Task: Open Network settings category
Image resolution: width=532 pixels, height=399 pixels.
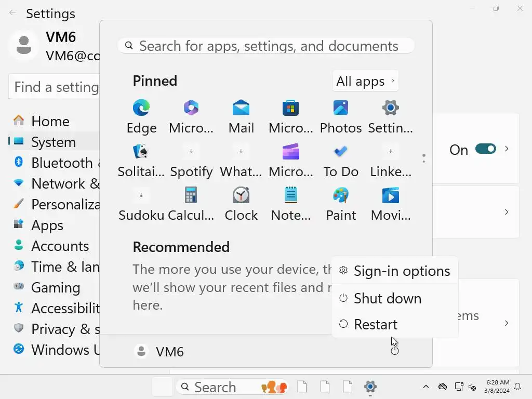Action: [54, 183]
